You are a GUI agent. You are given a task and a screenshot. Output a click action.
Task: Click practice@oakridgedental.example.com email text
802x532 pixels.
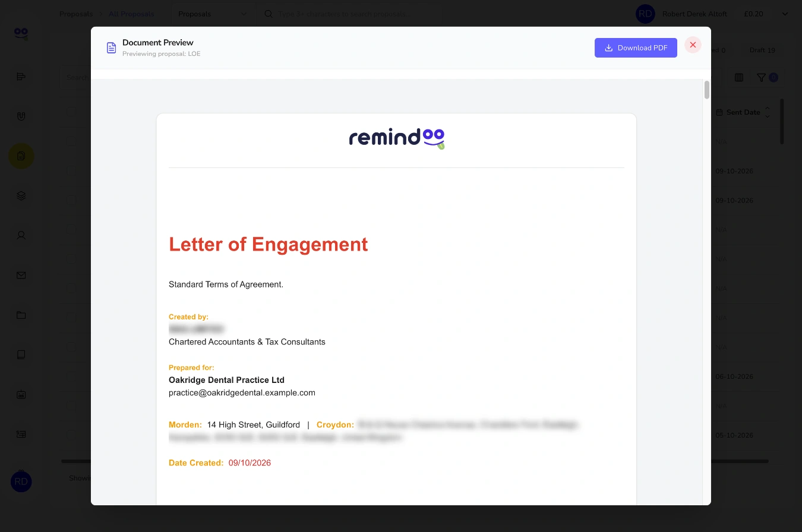[x=242, y=392]
